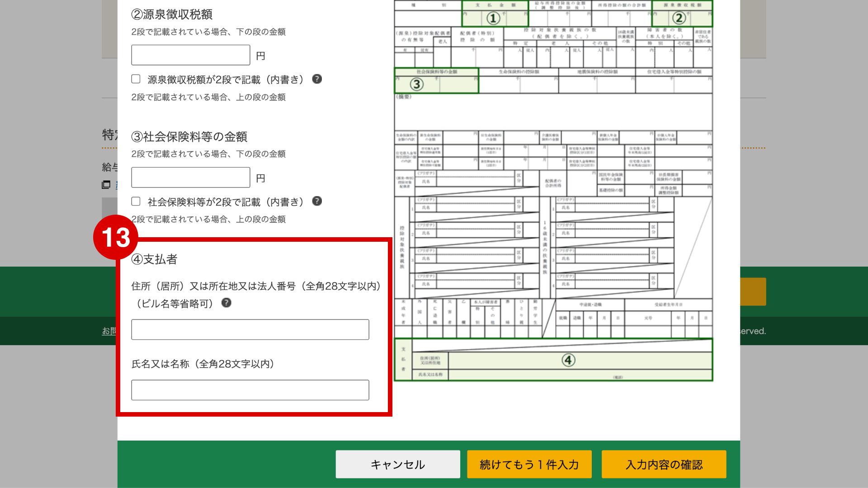Open help icon next to ビル名等省略可
868x488 pixels.
click(226, 303)
